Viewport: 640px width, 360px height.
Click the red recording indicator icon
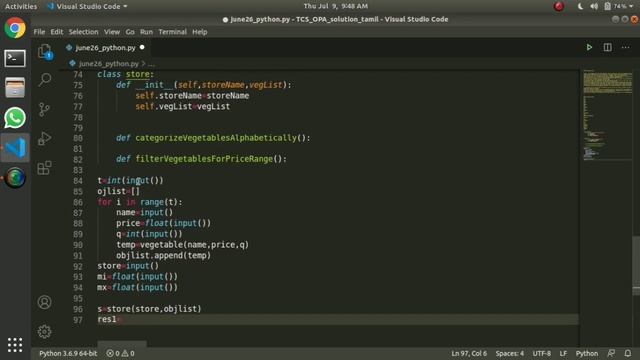(559, 6)
